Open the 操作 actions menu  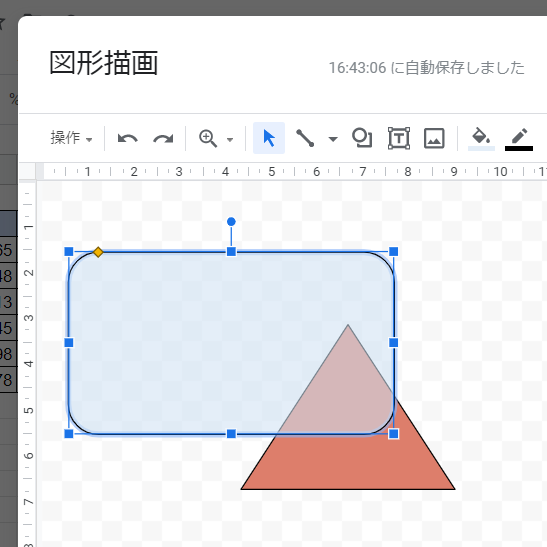tap(71, 138)
